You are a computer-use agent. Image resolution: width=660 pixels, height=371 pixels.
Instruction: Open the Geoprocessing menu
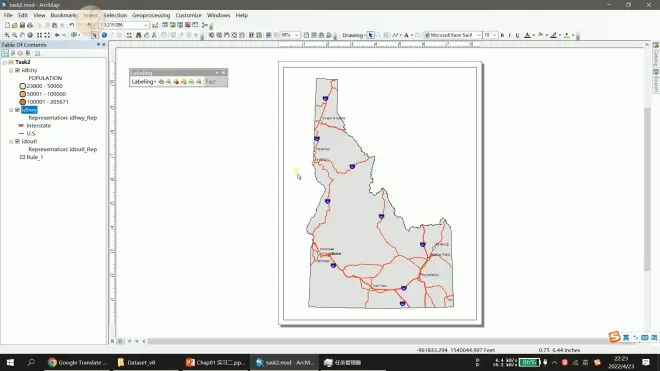151,15
